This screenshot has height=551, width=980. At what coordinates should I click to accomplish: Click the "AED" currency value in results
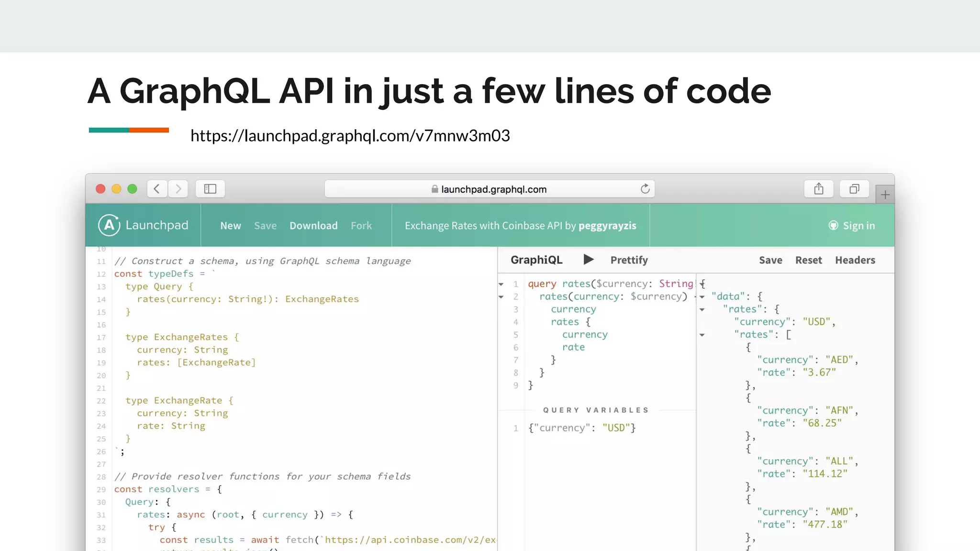(839, 360)
